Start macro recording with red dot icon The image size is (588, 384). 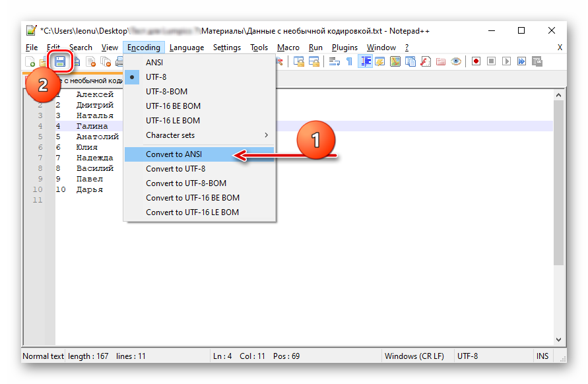point(476,61)
